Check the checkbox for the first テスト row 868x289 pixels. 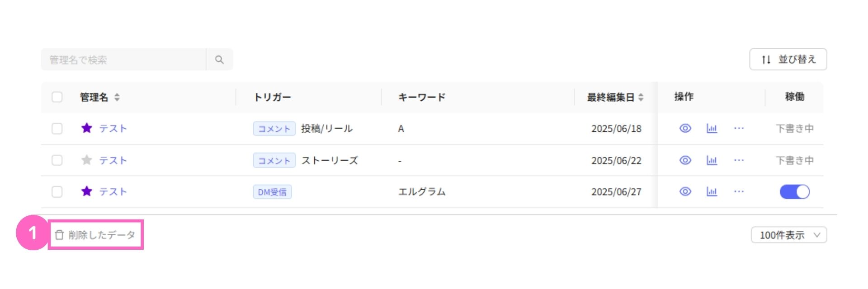(57, 128)
